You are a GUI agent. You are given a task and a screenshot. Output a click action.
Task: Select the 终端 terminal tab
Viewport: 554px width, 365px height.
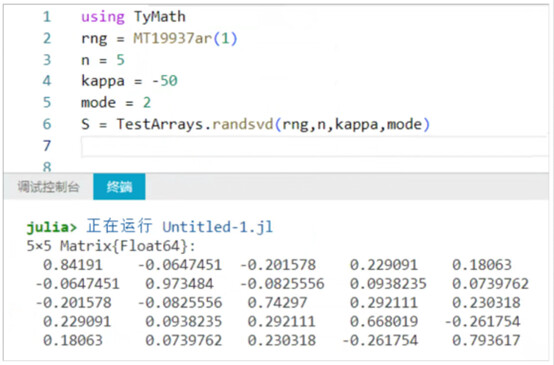(119, 187)
